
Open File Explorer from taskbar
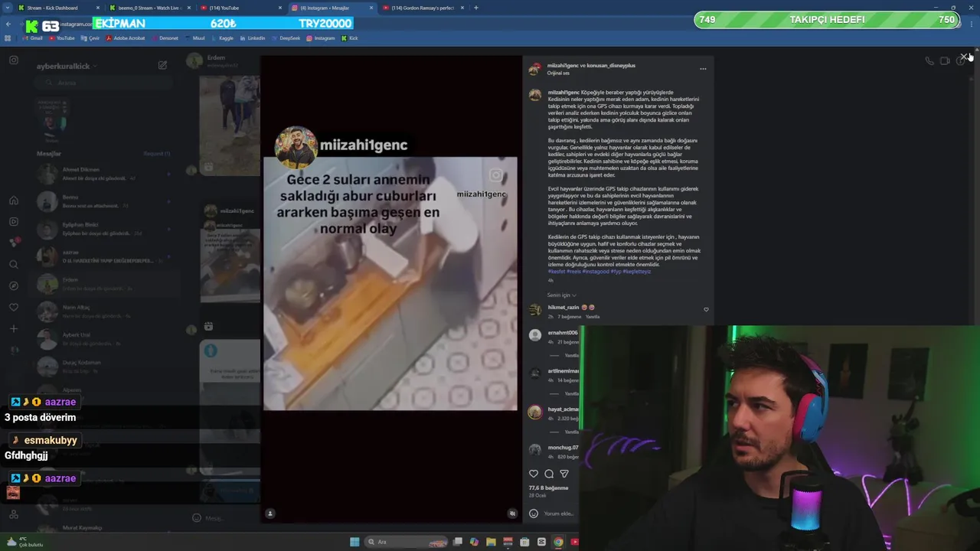tap(491, 542)
